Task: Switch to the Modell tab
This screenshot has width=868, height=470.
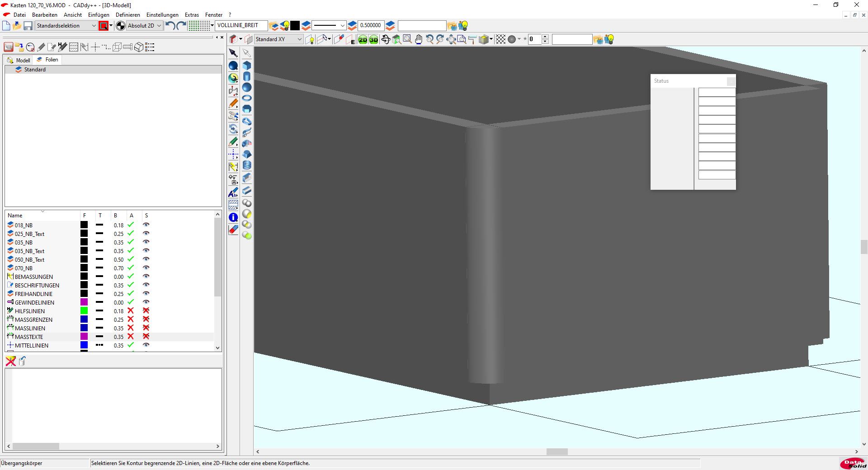Action: coord(19,60)
